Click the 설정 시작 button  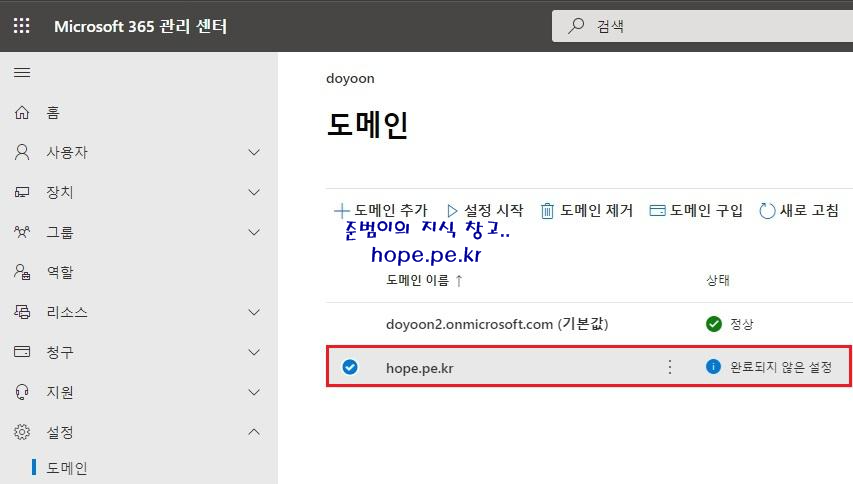coord(485,210)
